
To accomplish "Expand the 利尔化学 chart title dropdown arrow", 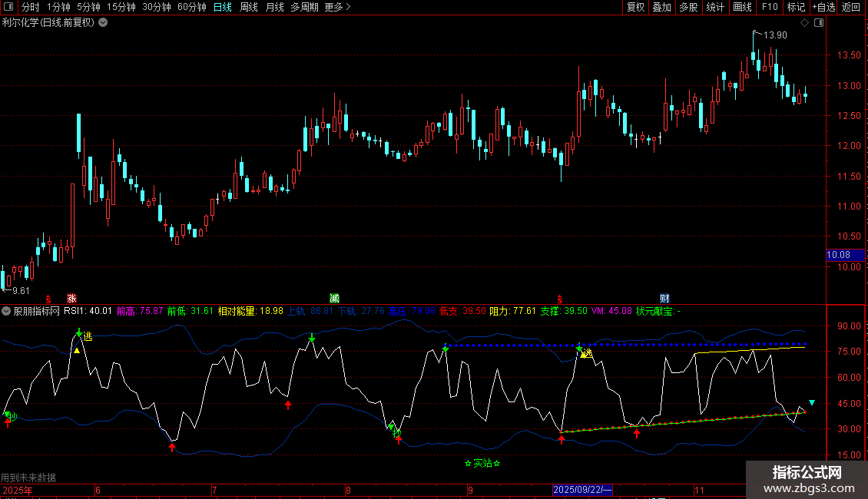I will point(103,22).
